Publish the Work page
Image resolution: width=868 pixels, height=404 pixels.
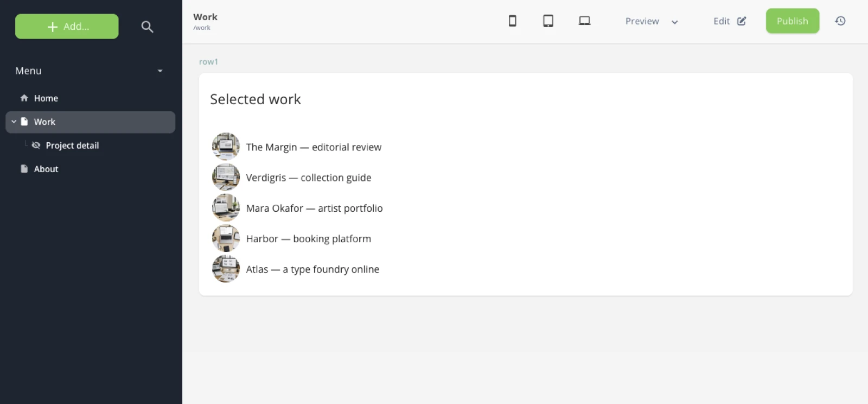pyautogui.click(x=793, y=21)
